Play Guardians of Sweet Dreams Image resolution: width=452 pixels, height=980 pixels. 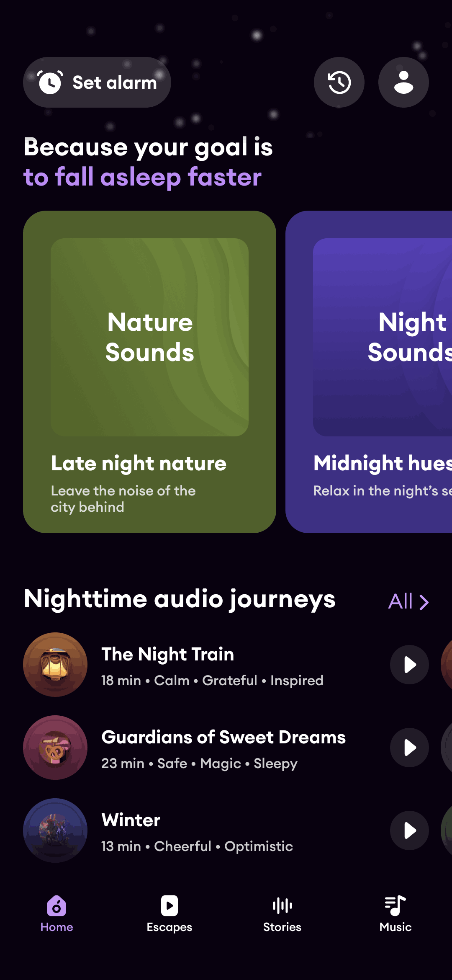coord(409,748)
